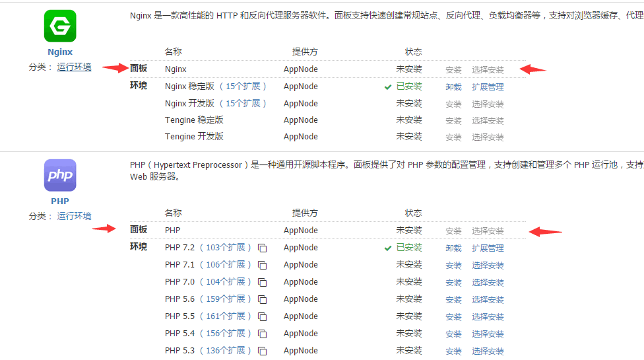Click the copy icon beside PHP 5.5
The image size is (644, 360).
click(x=263, y=317)
